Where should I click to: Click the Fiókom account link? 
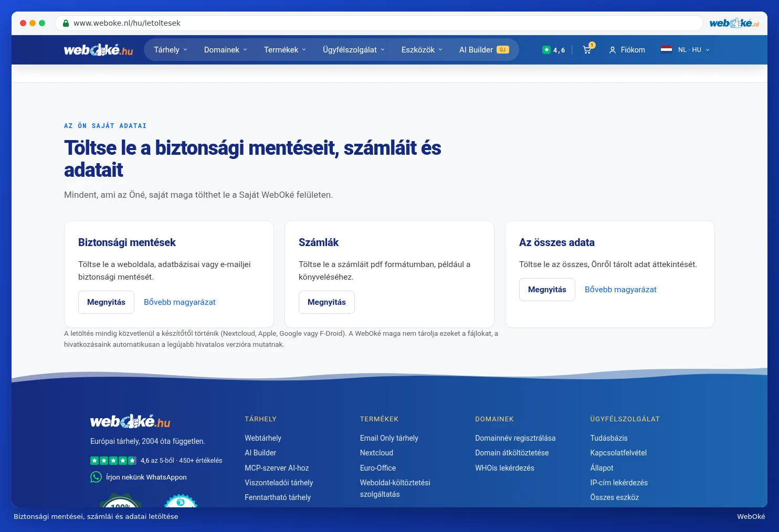tap(627, 50)
